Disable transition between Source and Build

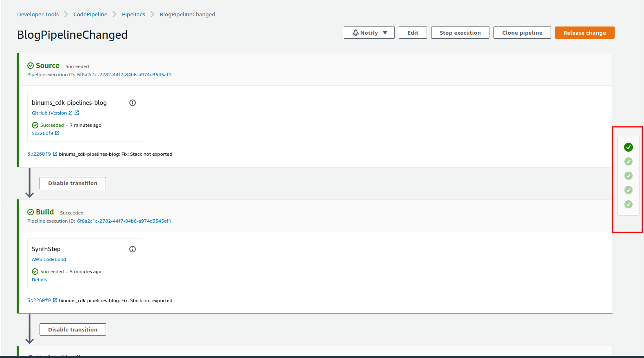73,183
